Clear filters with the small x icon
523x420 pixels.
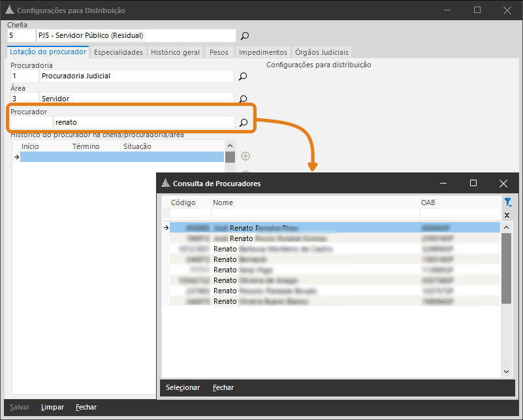coord(507,215)
